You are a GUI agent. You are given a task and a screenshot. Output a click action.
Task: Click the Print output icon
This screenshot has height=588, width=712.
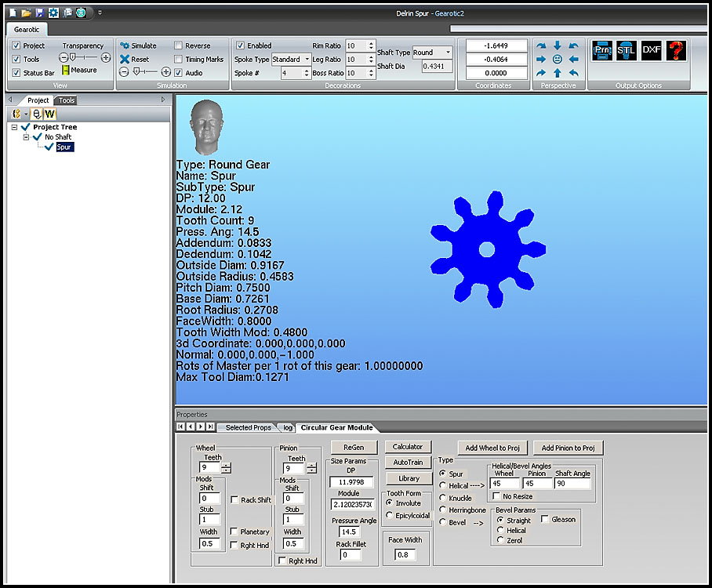click(x=602, y=50)
